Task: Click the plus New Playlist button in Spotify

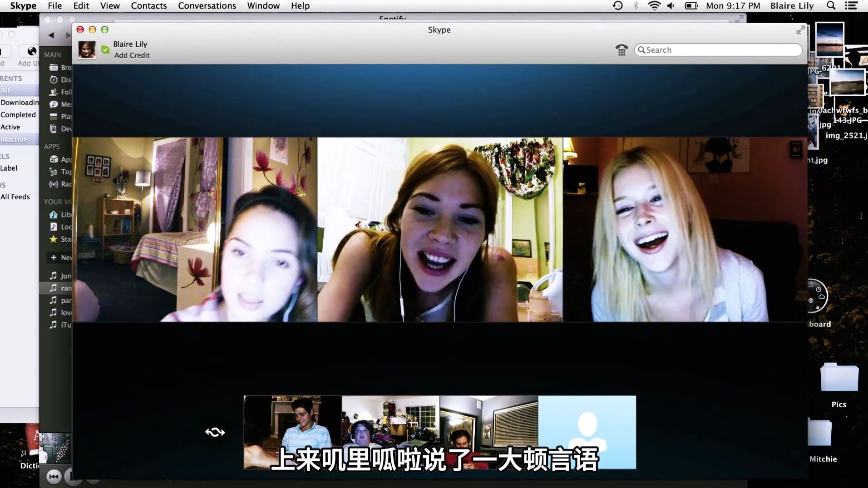Action: click(60, 258)
